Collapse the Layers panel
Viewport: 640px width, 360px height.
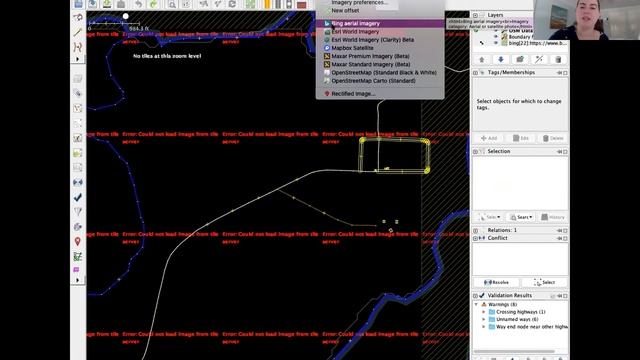coord(476,15)
